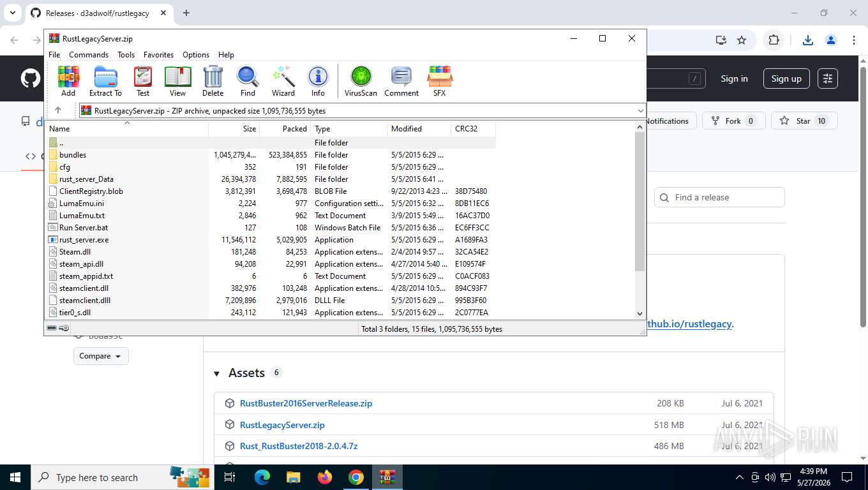Sort by the Packed column header

(x=285, y=128)
